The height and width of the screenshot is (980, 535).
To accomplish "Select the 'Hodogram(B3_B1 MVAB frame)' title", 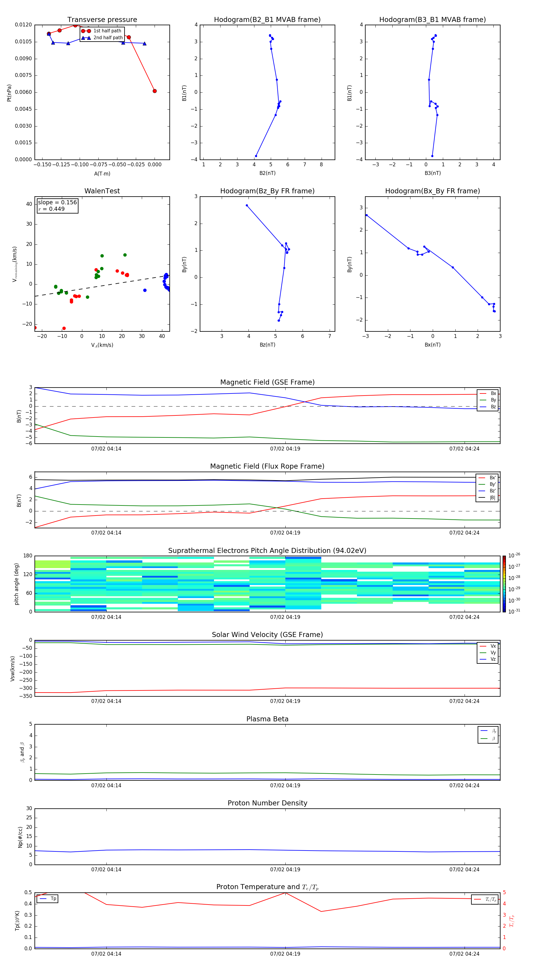I will pos(432,20).
